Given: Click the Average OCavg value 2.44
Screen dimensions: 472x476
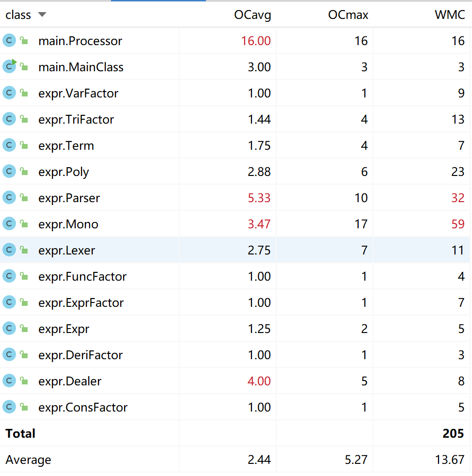Looking at the screenshot, I should 259,460.
